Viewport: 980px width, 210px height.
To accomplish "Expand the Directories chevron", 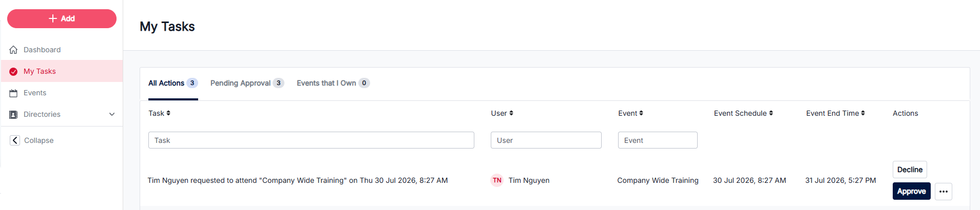I will pyautogui.click(x=112, y=114).
